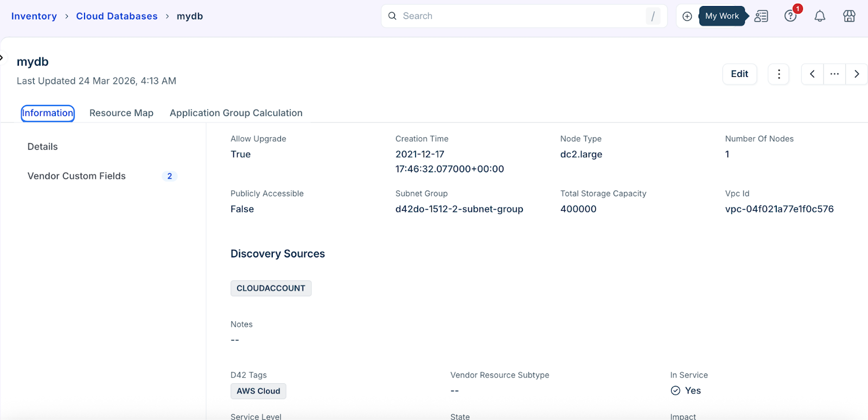Select Details in the side list

(42, 147)
